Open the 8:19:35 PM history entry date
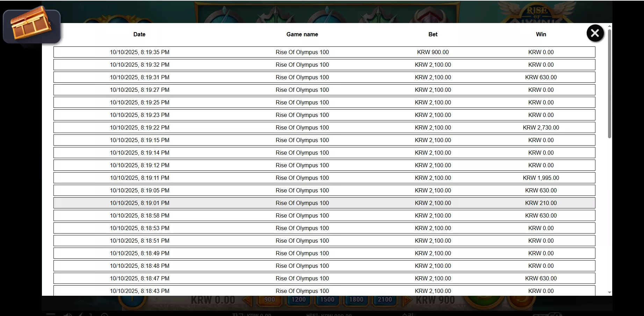 tap(140, 52)
